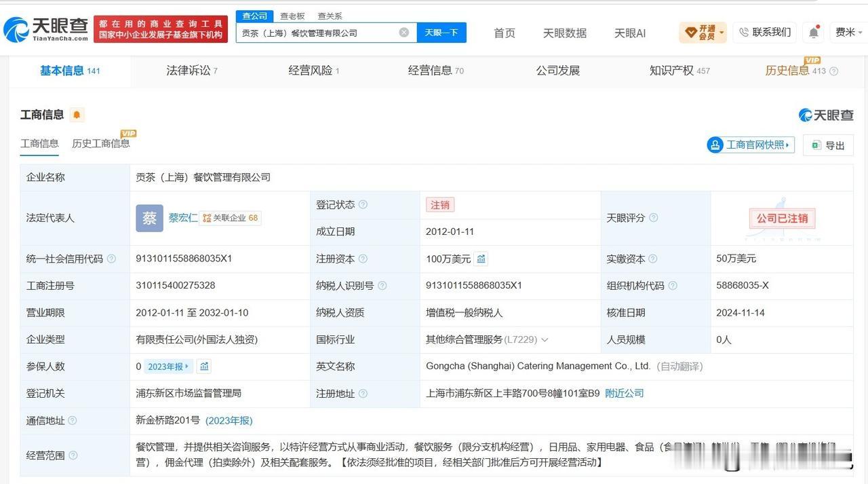Image resolution: width=868 pixels, height=484 pixels.
Task: Click the 天眼一下 search button
Action: pos(441,32)
